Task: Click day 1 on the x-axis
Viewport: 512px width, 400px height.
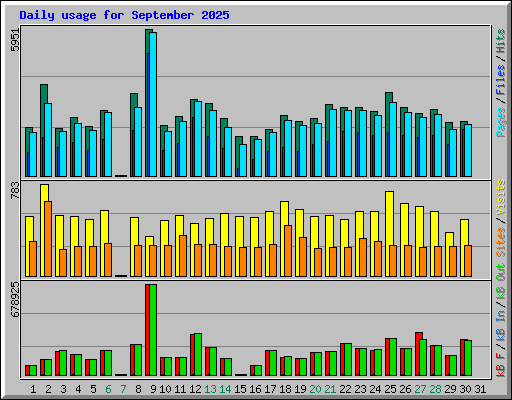Action: pyautogui.click(x=33, y=389)
